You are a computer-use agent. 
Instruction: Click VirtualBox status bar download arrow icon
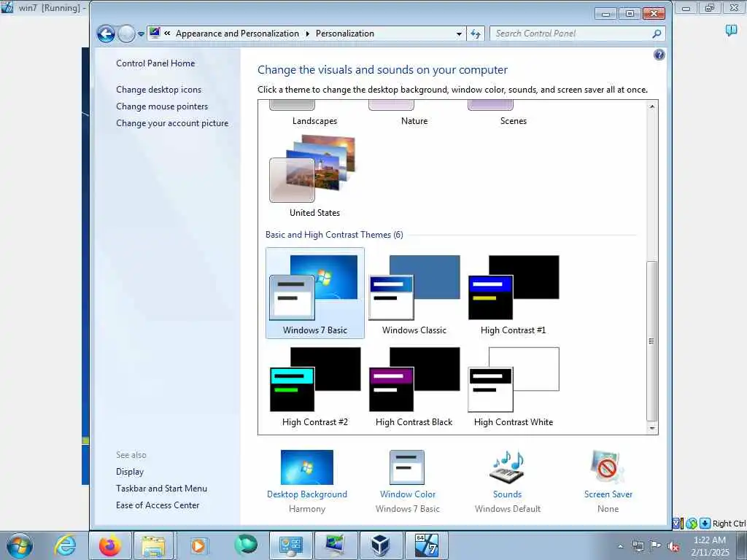[x=705, y=524]
